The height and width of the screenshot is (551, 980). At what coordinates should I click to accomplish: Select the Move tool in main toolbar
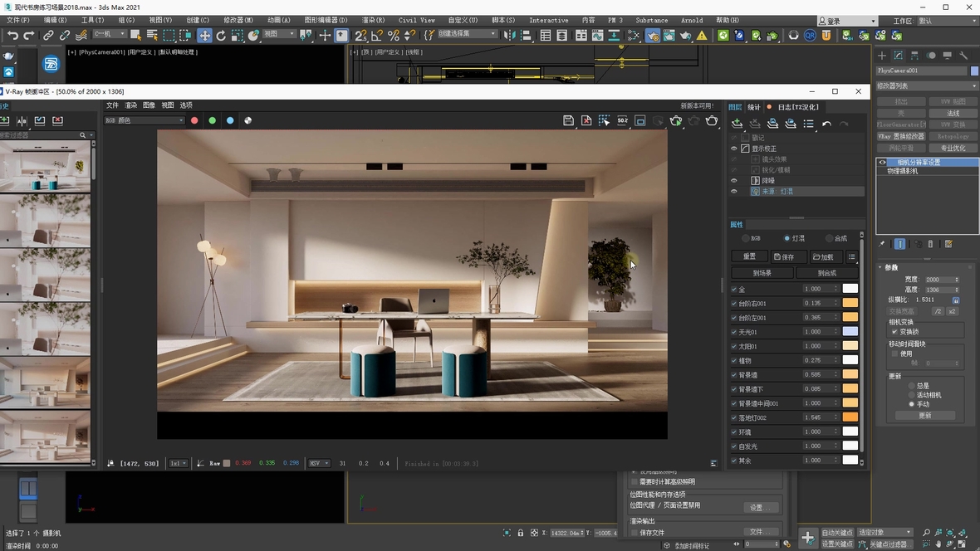(204, 36)
